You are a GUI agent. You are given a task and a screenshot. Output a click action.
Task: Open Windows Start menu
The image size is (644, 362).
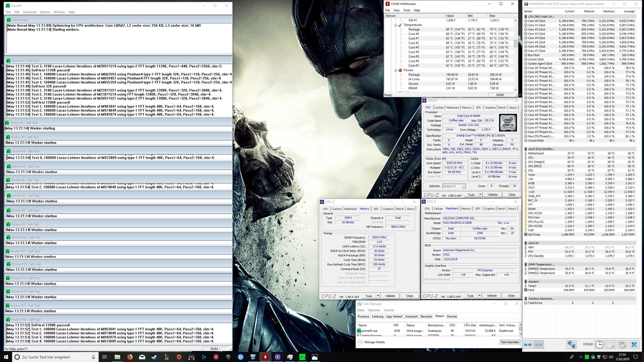point(6,357)
